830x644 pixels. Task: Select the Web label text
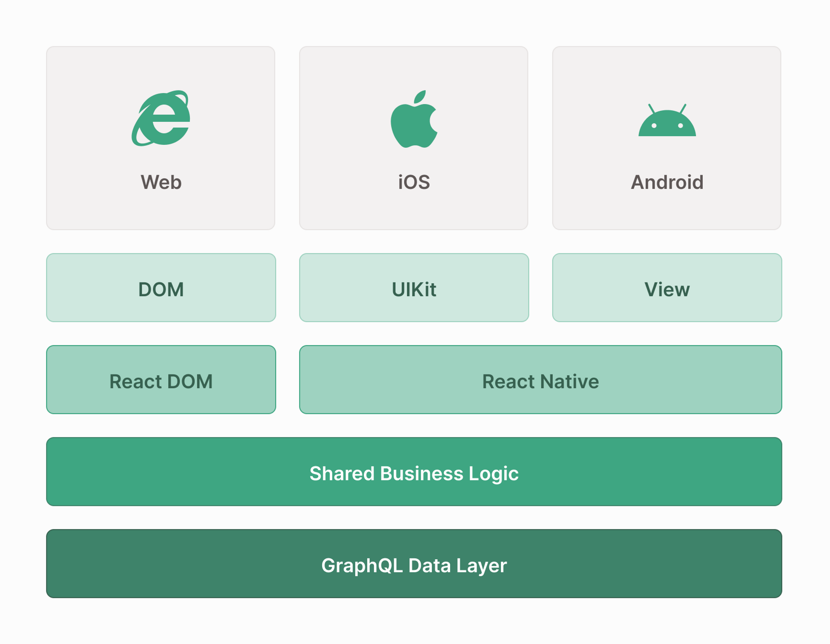(x=161, y=182)
